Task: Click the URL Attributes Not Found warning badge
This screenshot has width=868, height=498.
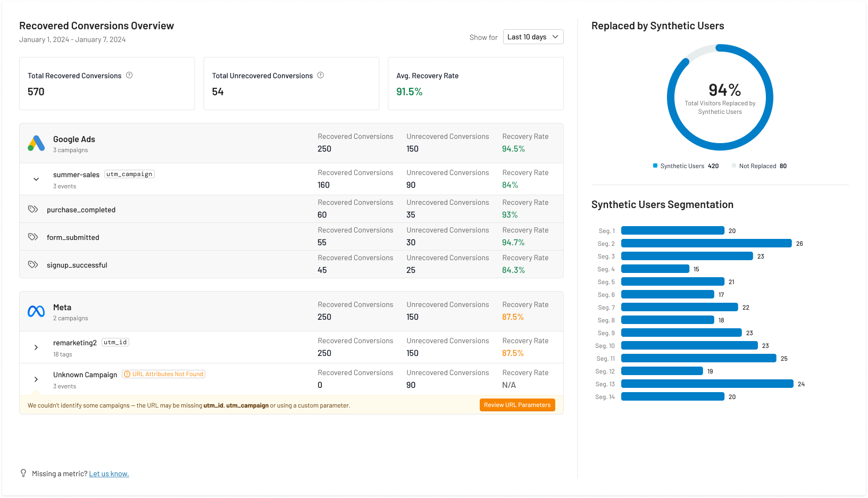Action: point(164,374)
